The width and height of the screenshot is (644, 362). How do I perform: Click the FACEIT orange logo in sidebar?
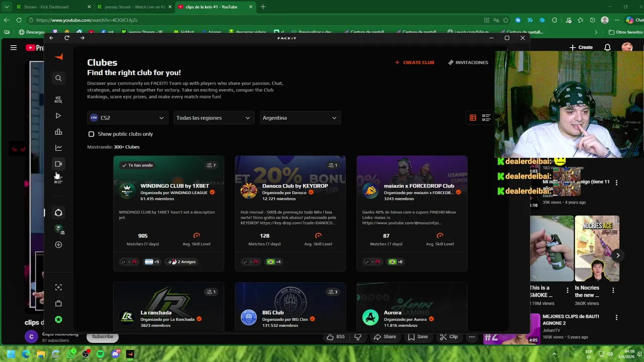[59, 57]
